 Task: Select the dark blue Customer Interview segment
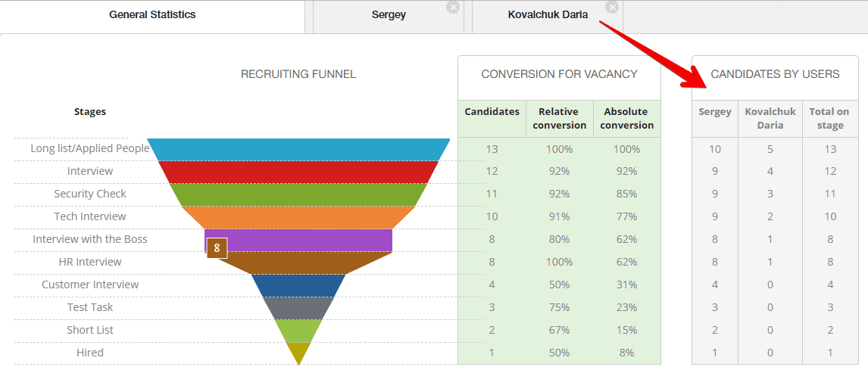pos(298,285)
